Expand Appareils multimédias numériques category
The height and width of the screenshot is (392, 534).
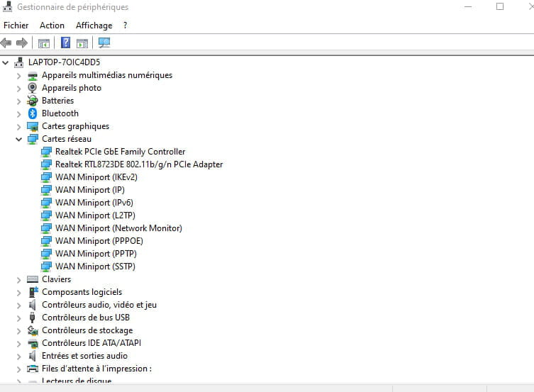point(19,76)
